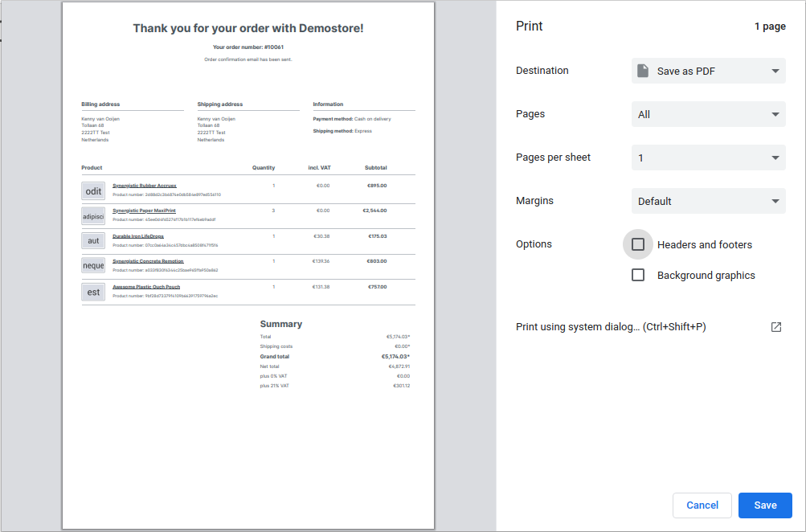Click the 'aut' product thumbnail
Screen dimensions: 806x532
93,240
